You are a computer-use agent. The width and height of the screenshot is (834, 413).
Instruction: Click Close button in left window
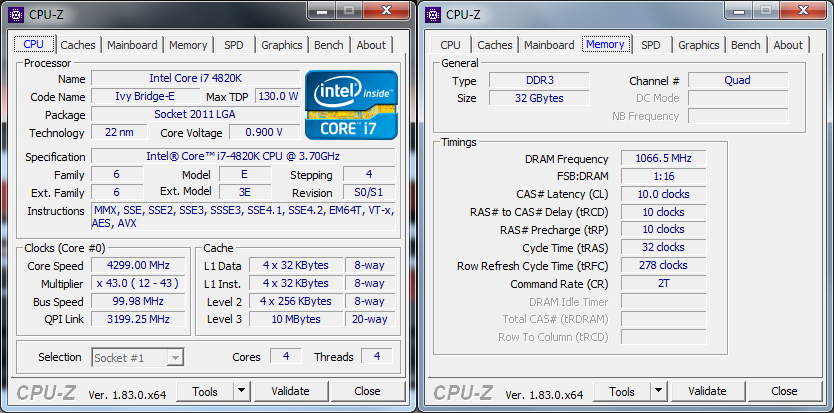point(367,391)
